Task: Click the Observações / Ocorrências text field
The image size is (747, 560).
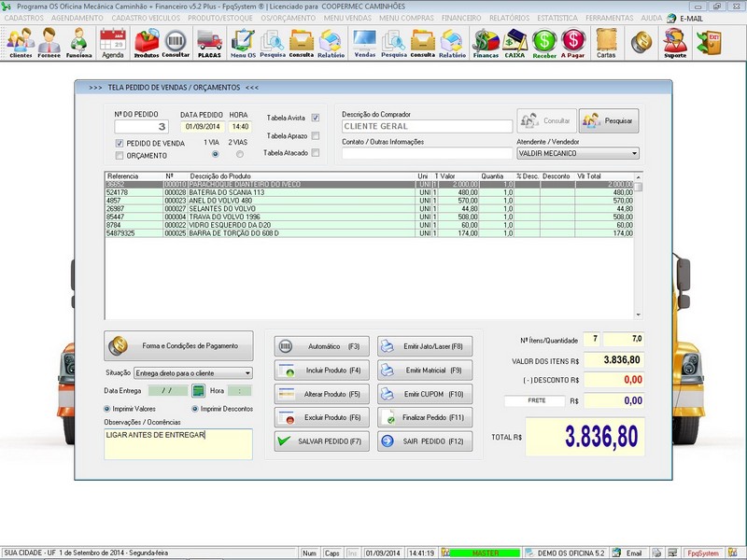Action: coord(177,444)
